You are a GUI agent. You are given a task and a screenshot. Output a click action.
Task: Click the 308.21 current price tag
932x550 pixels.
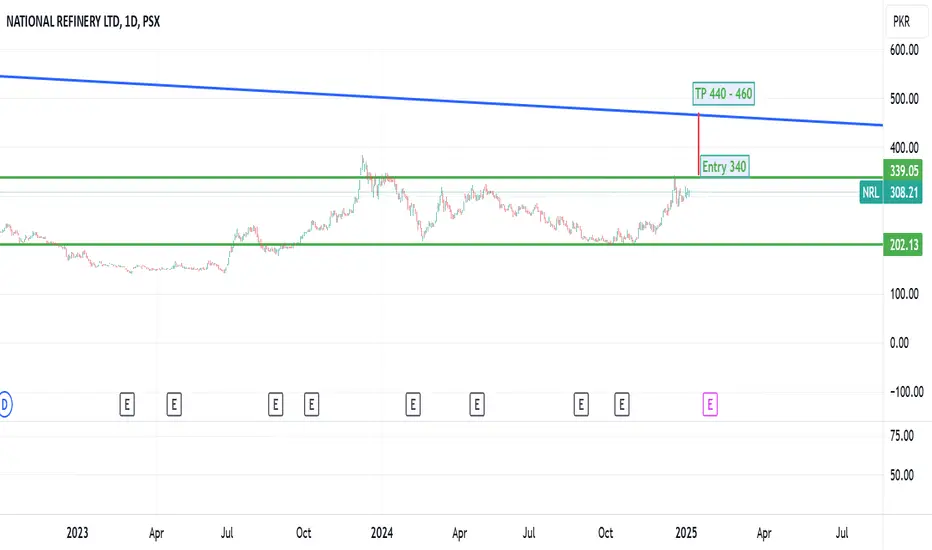[x=903, y=193]
